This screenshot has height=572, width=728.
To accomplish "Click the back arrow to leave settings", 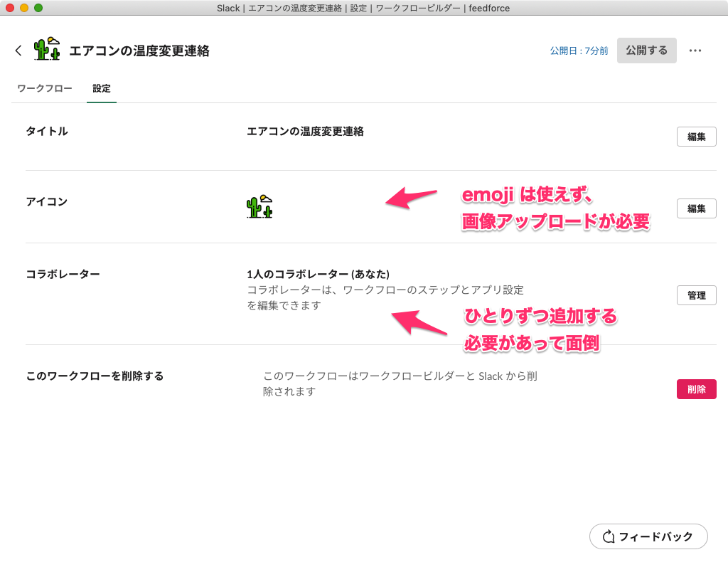I will point(18,50).
